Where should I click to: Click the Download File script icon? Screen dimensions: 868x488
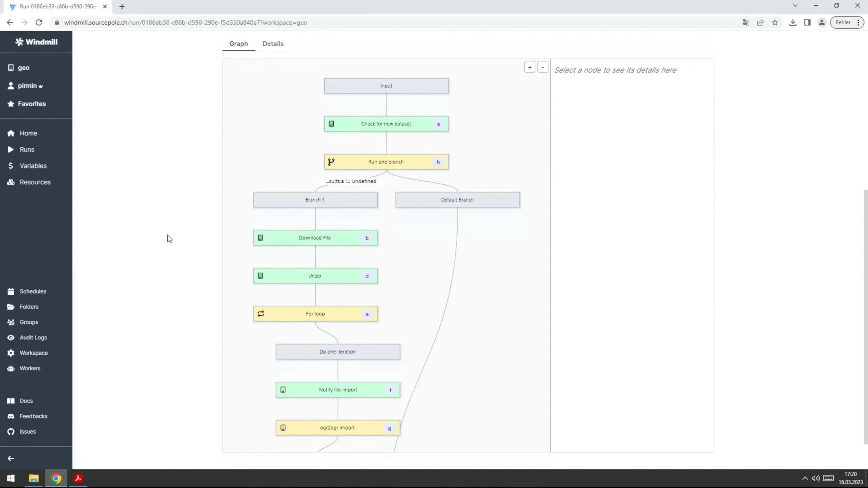pyautogui.click(x=260, y=238)
